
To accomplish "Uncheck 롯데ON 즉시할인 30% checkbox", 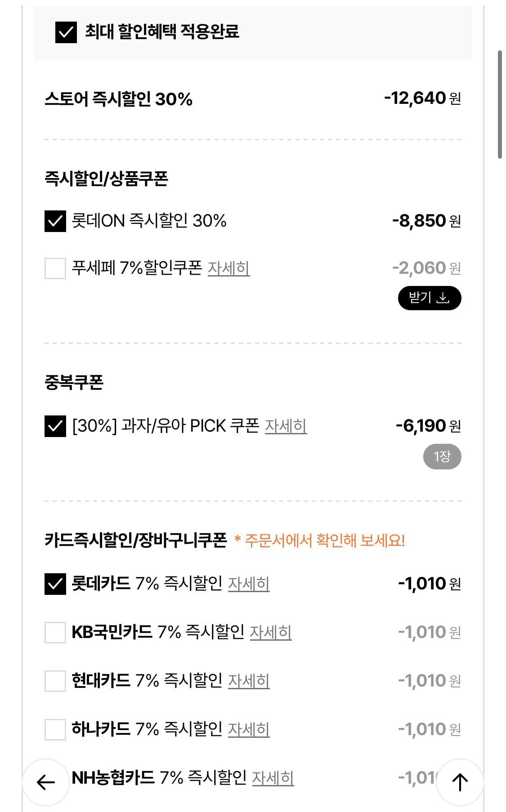I will coord(55,221).
